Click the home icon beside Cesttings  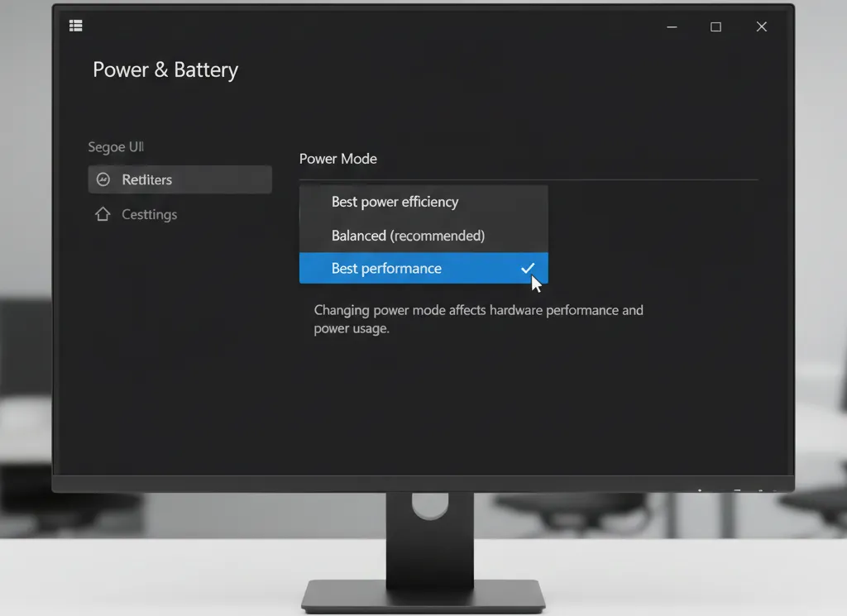click(x=103, y=214)
